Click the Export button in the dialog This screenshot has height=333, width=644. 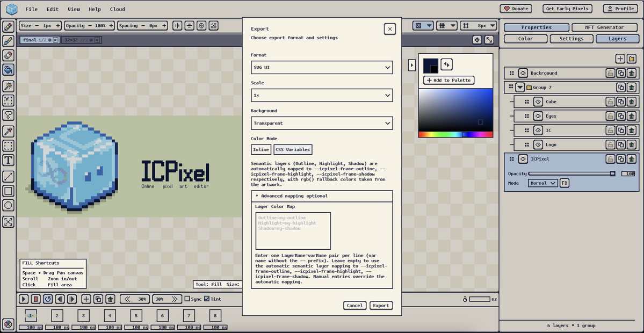point(381,306)
